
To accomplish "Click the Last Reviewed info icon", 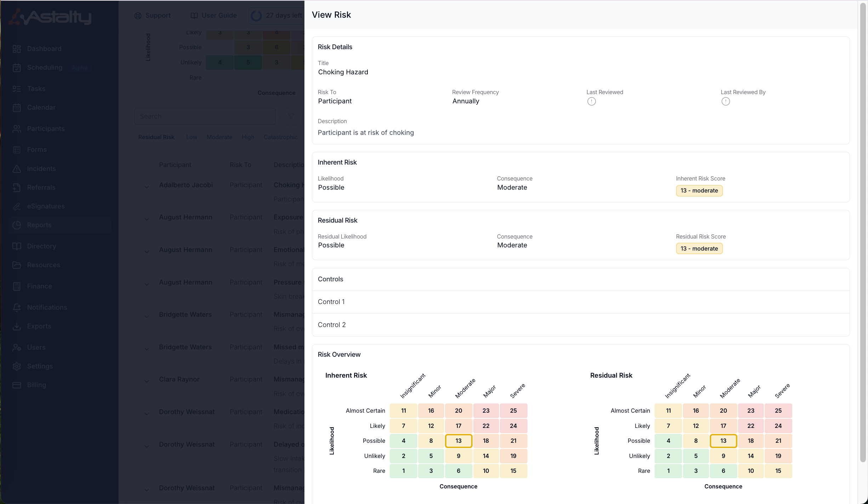I will (x=591, y=102).
